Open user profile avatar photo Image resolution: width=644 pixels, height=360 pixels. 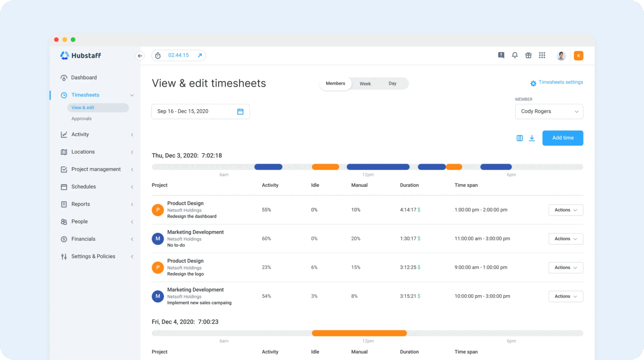tap(561, 56)
